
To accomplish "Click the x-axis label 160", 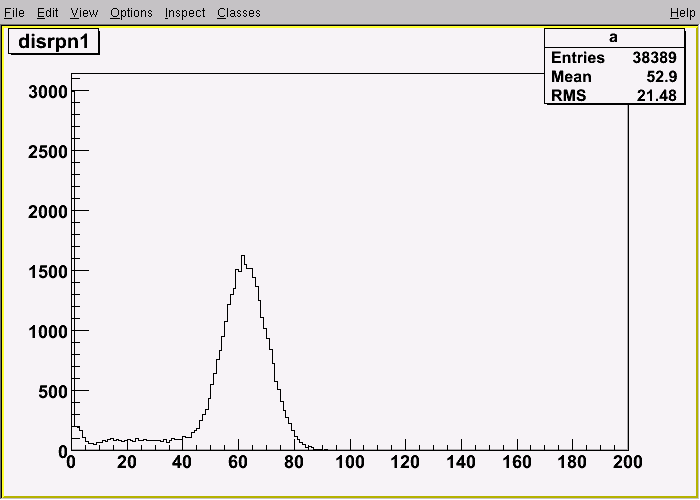I will coord(517,462).
